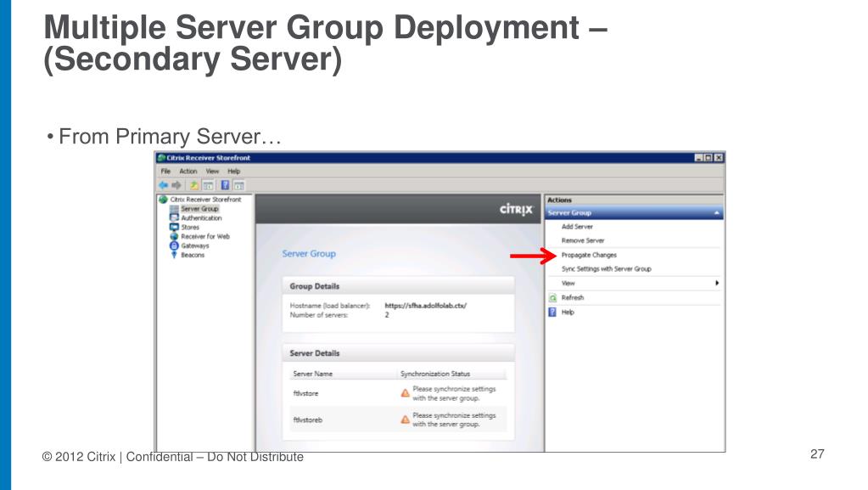Expand the View submenu in Actions pane

(x=717, y=284)
